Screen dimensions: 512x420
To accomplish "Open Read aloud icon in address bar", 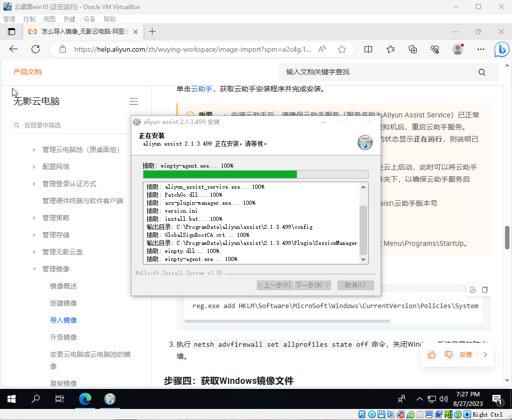I will coord(322,49).
